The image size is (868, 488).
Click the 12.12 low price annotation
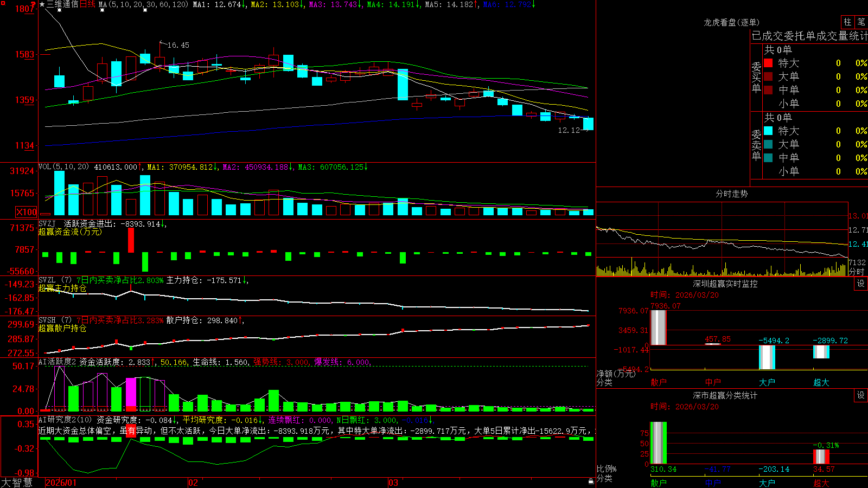click(569, 130)
